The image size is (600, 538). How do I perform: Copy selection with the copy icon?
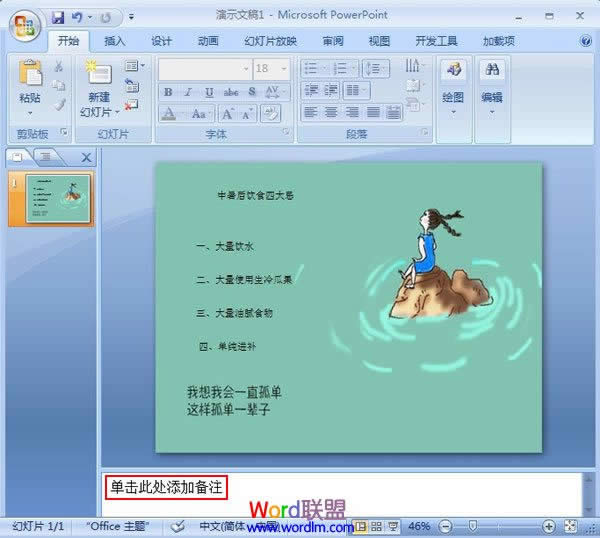pyautogui.click(x=59, y=85)
